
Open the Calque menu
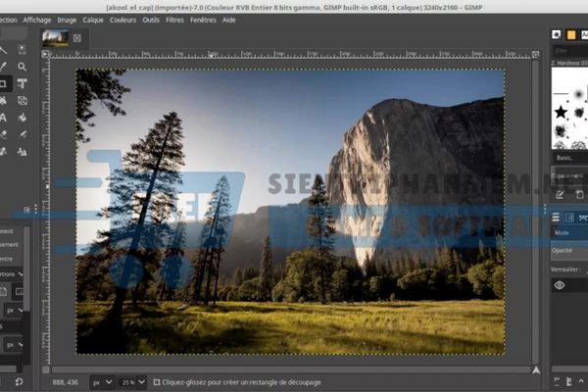(93, 19)
